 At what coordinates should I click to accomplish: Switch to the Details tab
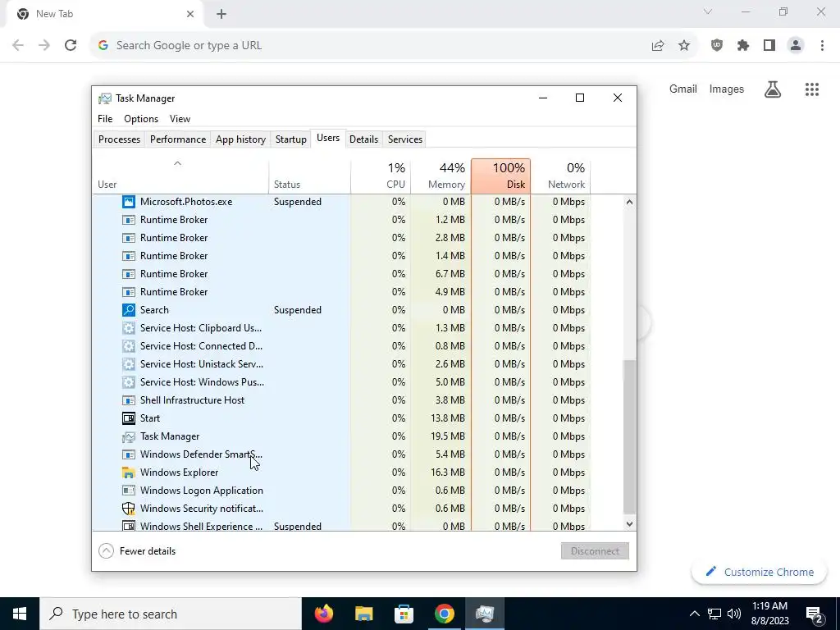(363, 139)
